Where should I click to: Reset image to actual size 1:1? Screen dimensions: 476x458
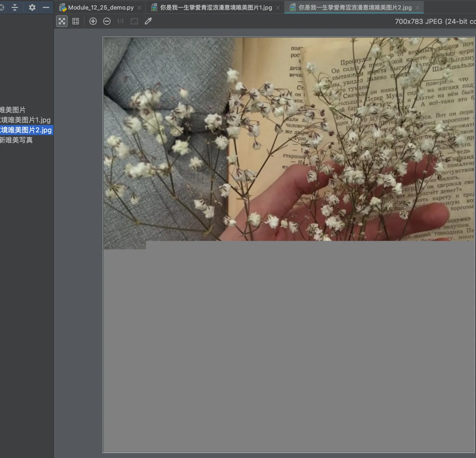120,21
